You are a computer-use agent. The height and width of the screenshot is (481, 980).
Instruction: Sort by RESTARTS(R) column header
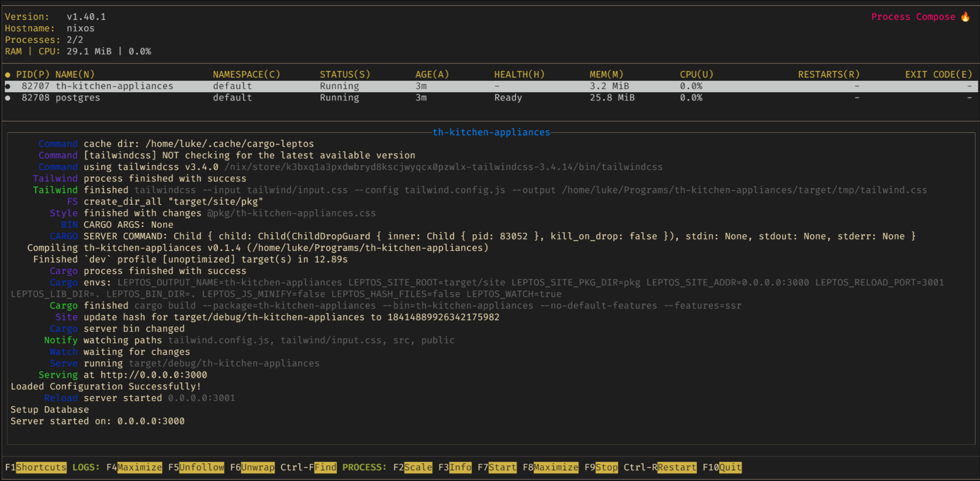click(829, 74)
